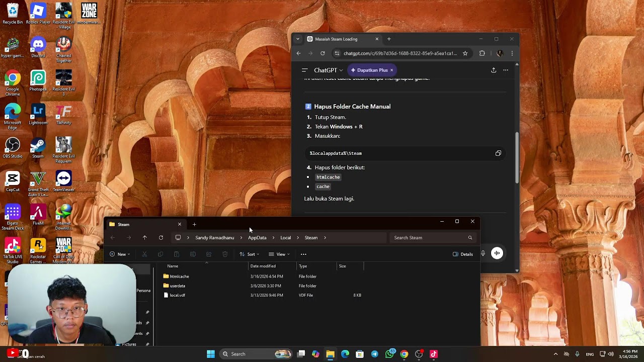Expand the ChatGPT model selector dropdown
The image size is (644, 362).
pyautogui.click(x=329, y=70)
